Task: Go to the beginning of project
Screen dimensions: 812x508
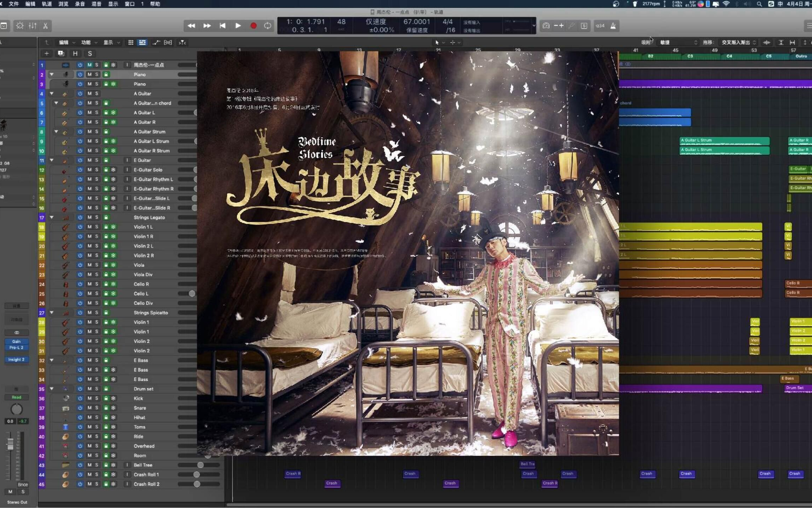Action: 222,26
